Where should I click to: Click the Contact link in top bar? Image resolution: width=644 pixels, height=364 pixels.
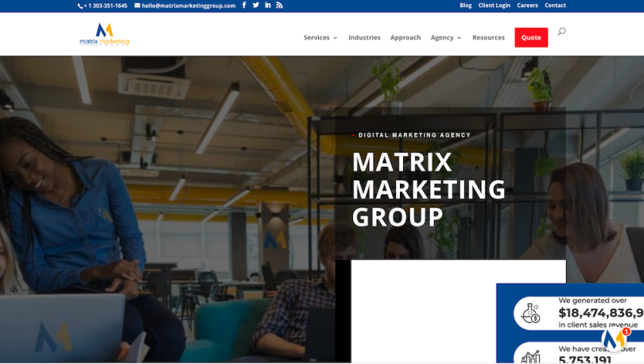555,6
